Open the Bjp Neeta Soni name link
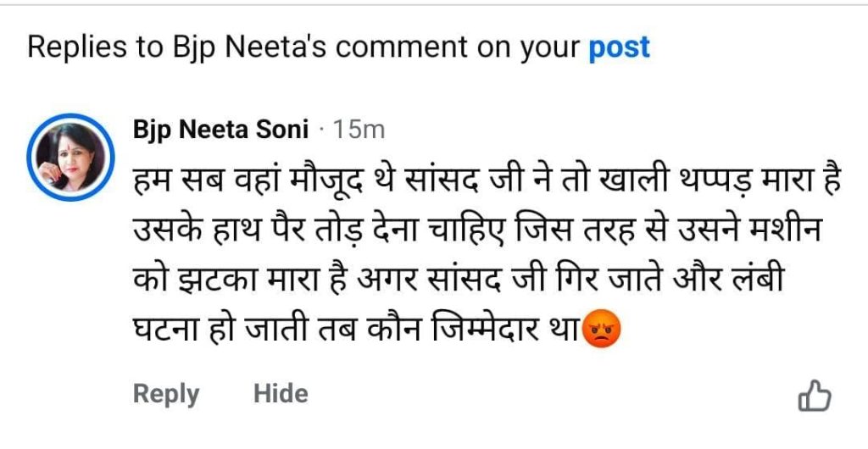This screenshot has height=449, width=868. 220,130
